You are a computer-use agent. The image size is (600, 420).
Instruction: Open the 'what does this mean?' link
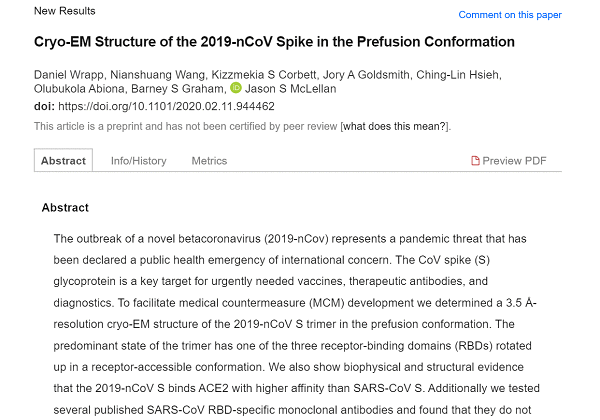pos(395,126)
